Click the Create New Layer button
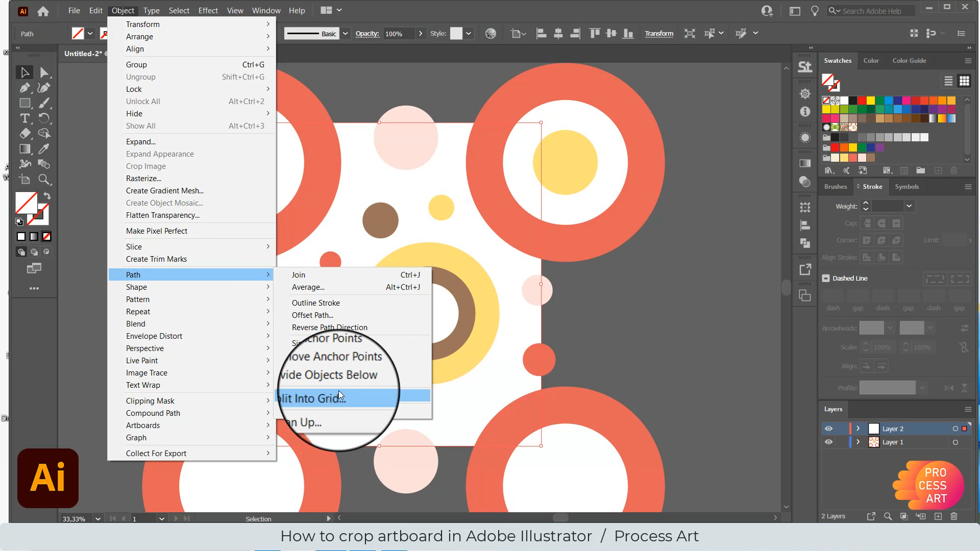Viewport: 980px width, 551px height. pyautogui.click(x=939, y=517)
